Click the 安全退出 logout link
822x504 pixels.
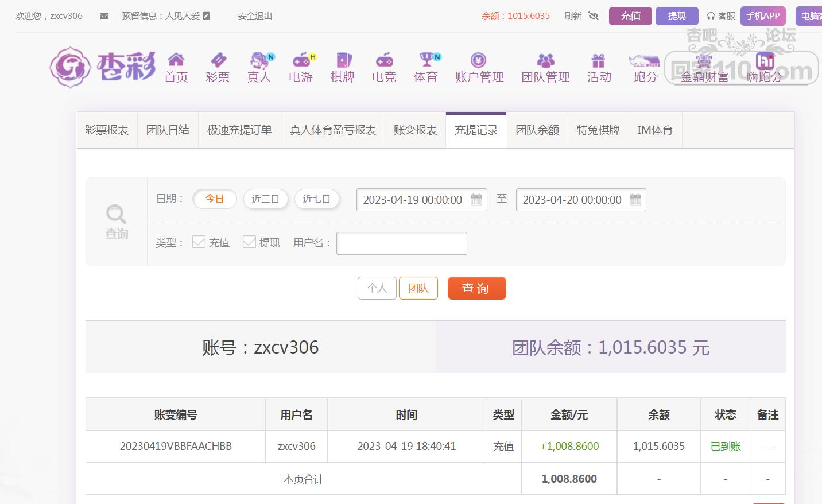(x=255, y=16)
